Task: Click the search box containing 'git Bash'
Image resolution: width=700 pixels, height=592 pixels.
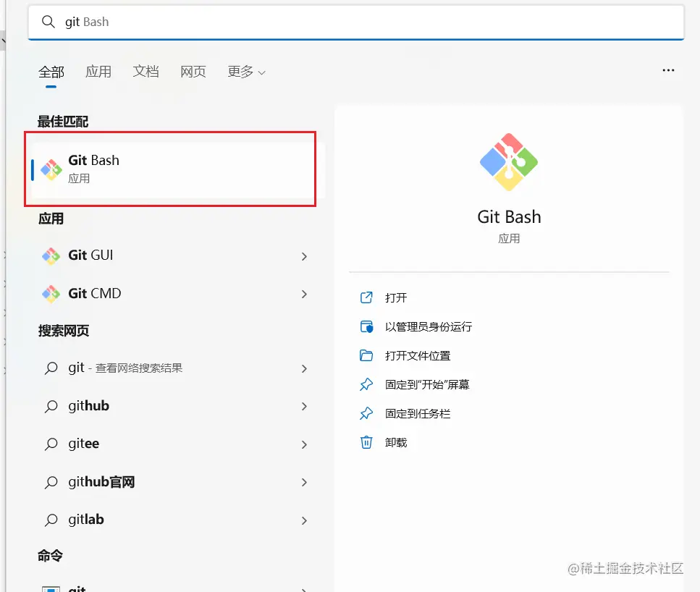Action: pyautogui.click(x=356, y=22)
